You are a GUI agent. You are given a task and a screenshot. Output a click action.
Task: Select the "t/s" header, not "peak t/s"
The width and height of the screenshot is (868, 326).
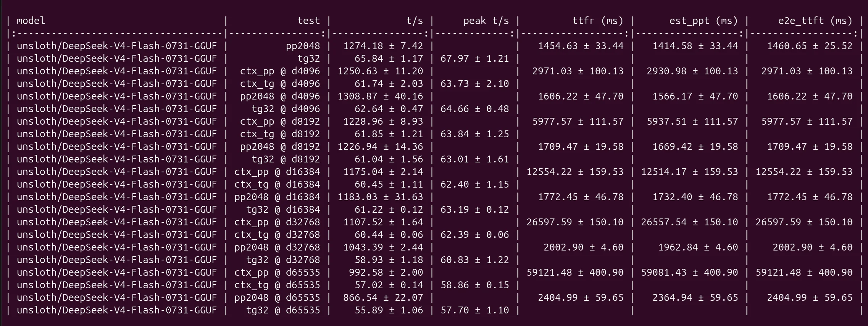click(415, 21)
